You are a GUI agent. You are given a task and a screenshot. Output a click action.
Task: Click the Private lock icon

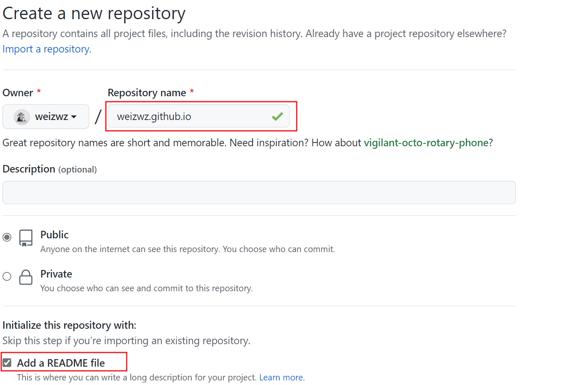[26, 277]
